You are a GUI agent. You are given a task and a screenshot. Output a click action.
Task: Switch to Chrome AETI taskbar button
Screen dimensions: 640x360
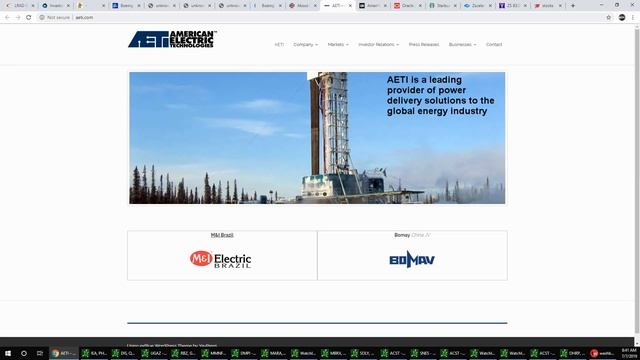tap(64, 353)
